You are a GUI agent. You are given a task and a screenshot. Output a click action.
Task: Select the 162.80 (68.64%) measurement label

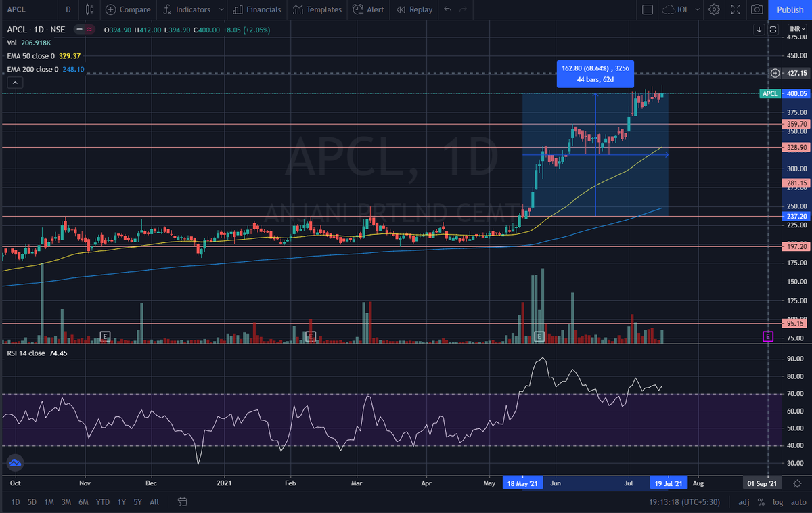click(595, 73)
